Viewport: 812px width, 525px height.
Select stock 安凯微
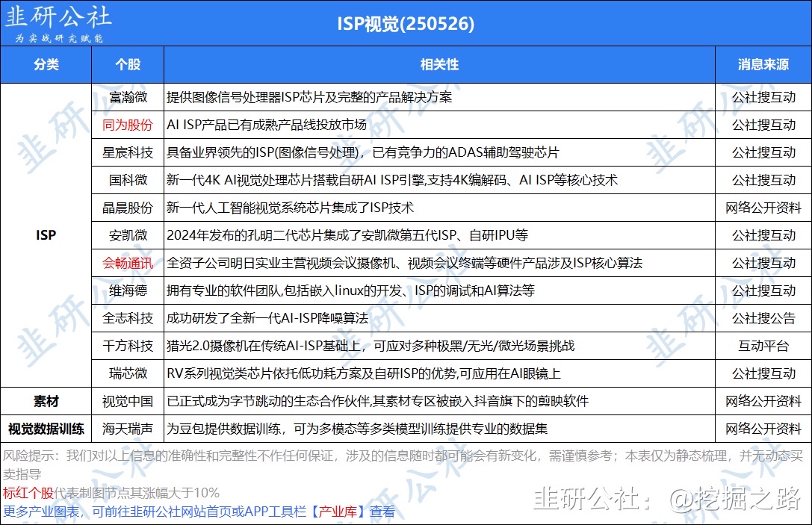tap(128, 235)
